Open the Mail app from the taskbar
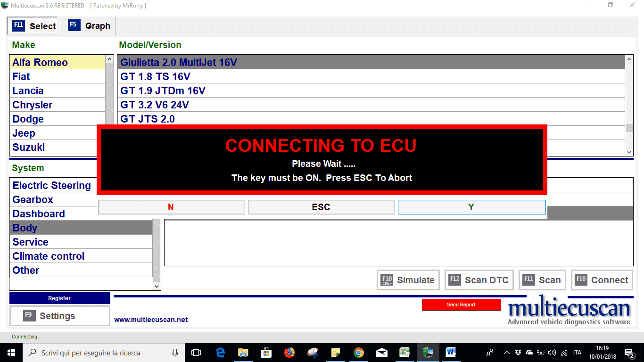 (x=382, y=352)
